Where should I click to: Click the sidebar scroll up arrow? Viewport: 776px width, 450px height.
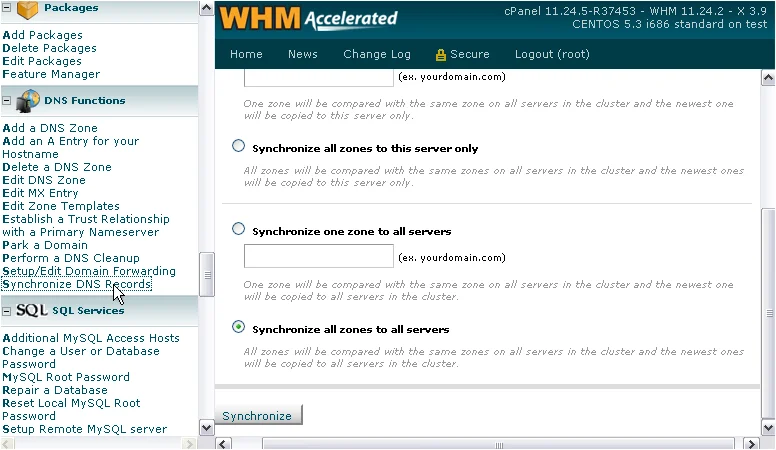(207, 8)
